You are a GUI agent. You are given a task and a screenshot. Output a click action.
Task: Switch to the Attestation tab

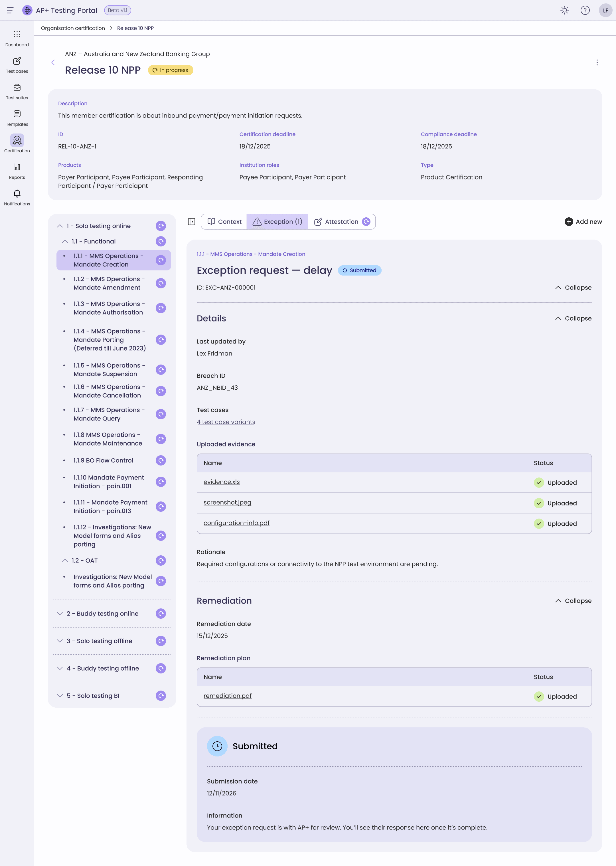[x=342, y=222]
